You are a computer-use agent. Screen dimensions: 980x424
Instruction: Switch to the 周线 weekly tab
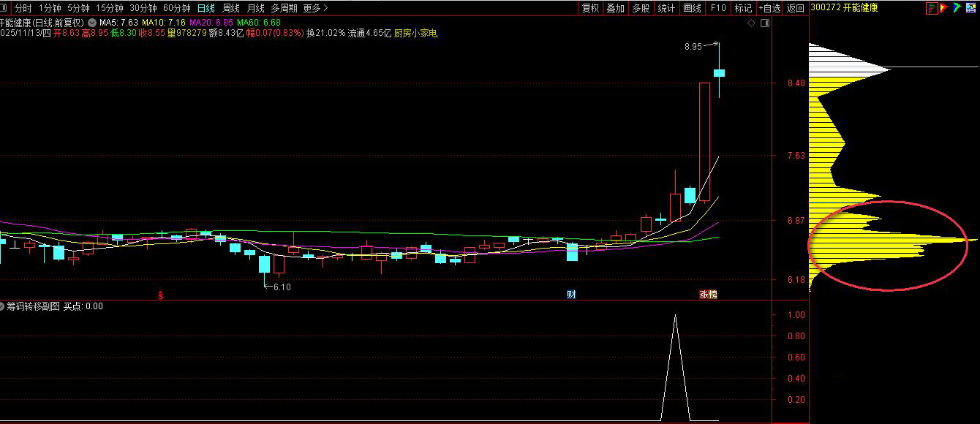231,8
